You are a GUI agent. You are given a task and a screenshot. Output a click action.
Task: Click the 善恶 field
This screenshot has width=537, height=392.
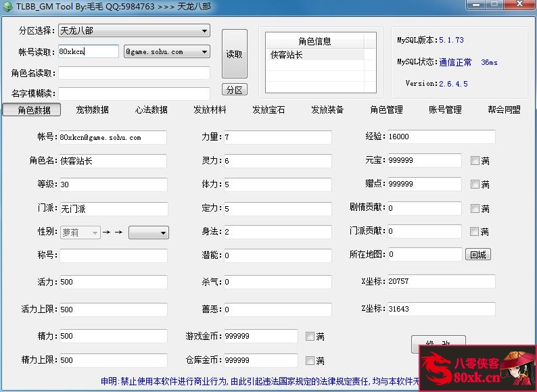278,310
